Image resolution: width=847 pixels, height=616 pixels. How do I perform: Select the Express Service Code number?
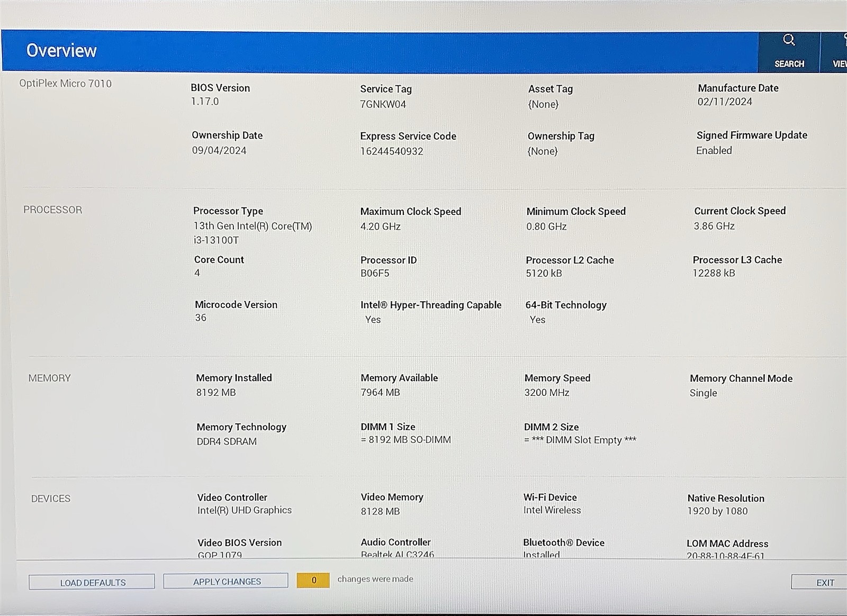click(x=391, y=151)
